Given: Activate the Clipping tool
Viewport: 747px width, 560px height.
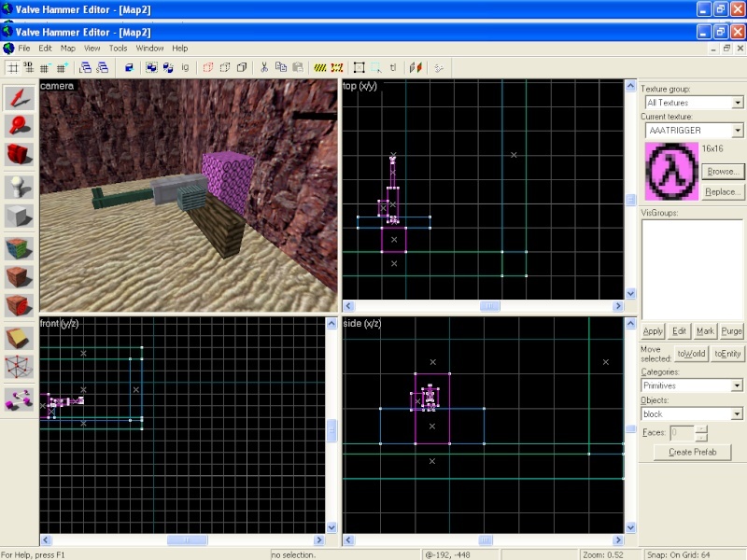Looking at the screenshot, I should [19, 338].
